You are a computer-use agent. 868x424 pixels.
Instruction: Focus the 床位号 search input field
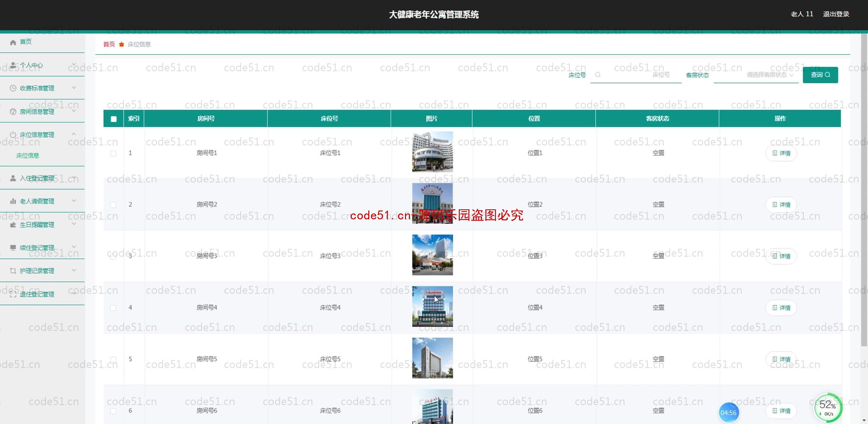pyautogui.click(x=636, y=75)
